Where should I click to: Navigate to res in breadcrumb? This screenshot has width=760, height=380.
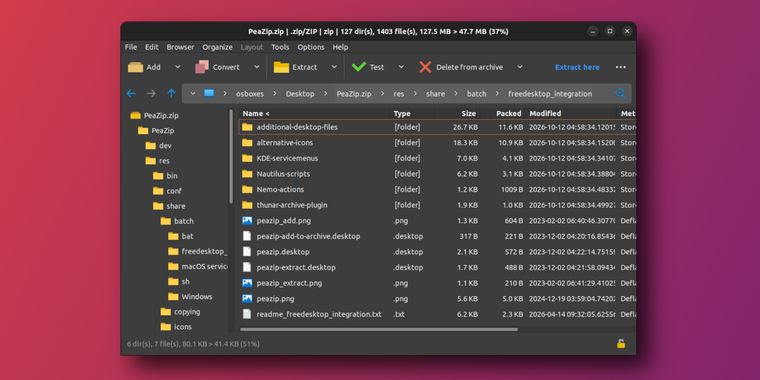pos(398,94)
